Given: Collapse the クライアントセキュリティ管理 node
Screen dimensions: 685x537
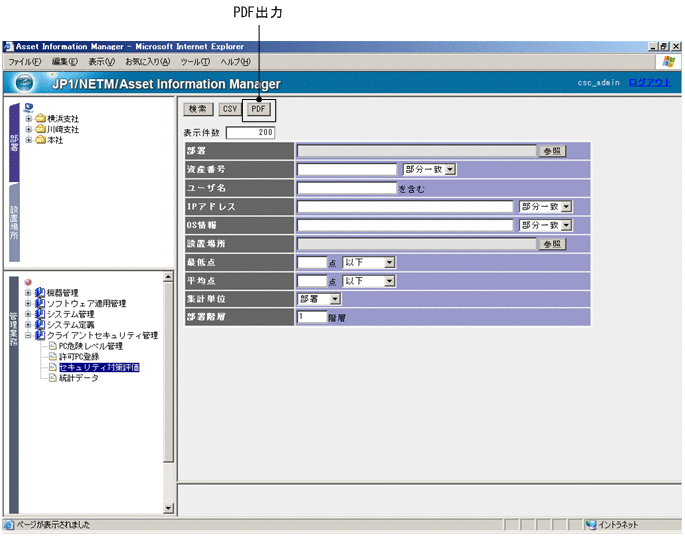Looking at the screenshot, I should coord(28,335).
